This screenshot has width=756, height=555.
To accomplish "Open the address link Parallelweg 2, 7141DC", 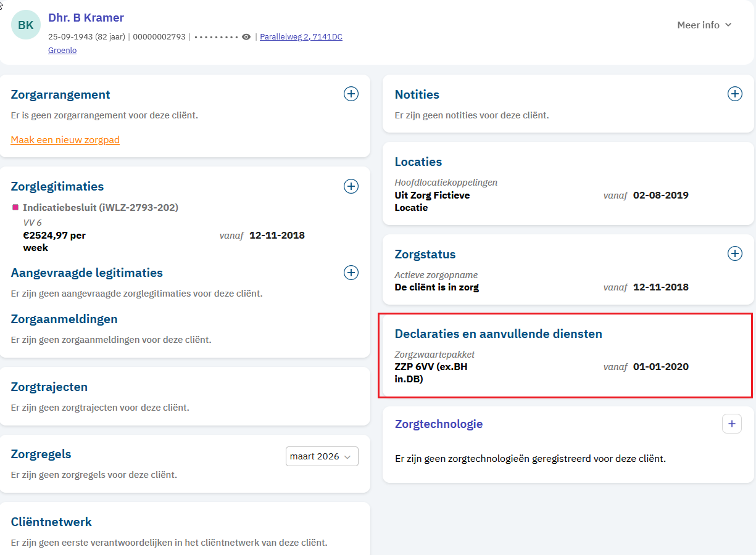I will click(x=301, y=37).
